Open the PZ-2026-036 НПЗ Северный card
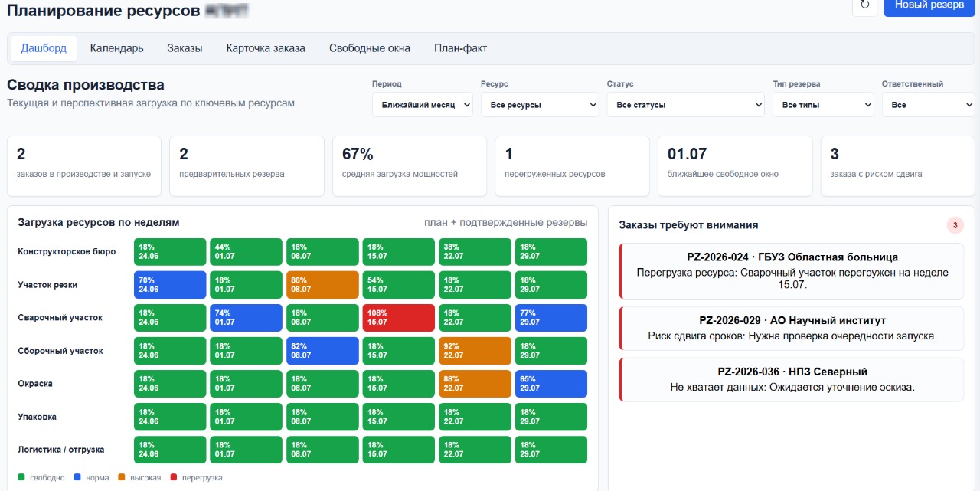The image size is (980, 491). pyautogui.click(x=792, y=380)
